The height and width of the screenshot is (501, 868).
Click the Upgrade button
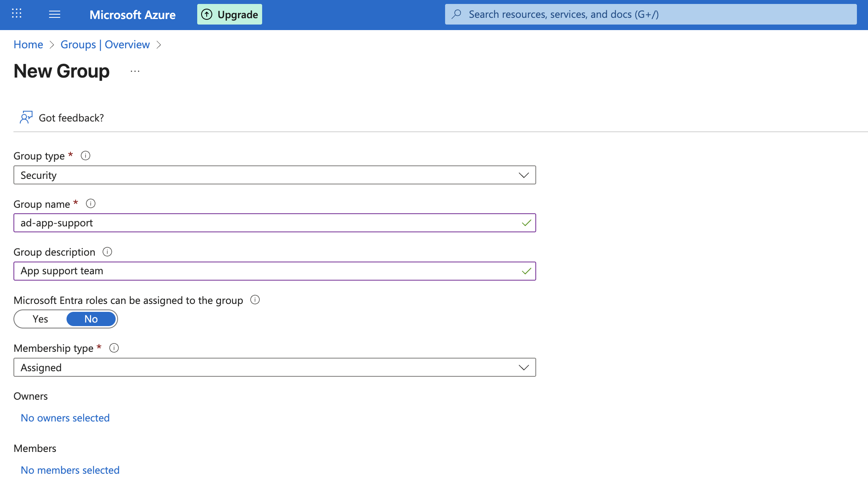click(x=229, y=14)
